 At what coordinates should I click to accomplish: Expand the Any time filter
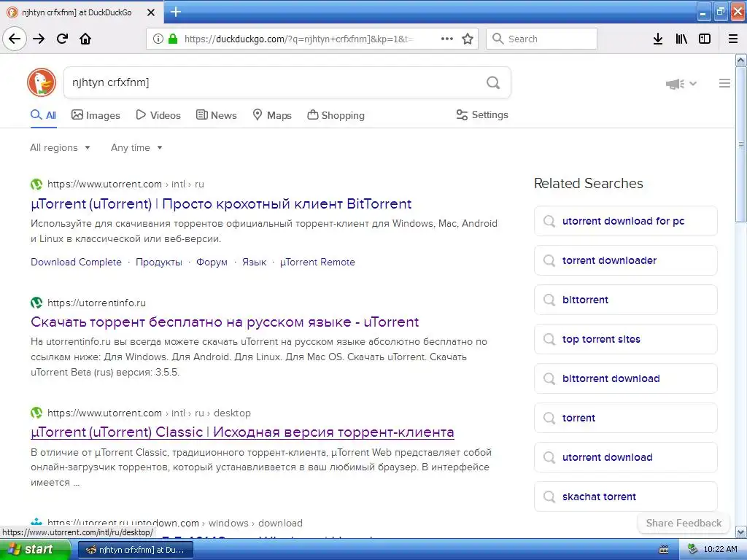136,147
